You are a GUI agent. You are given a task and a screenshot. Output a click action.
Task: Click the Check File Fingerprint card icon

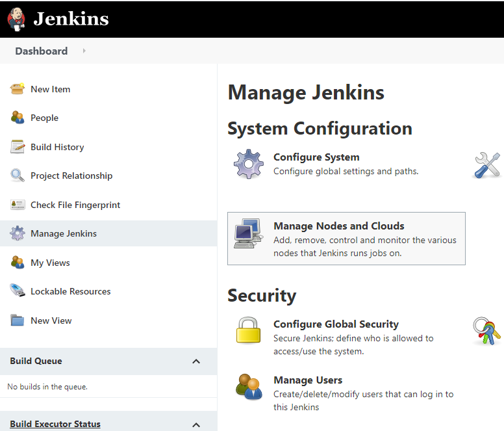18,205
